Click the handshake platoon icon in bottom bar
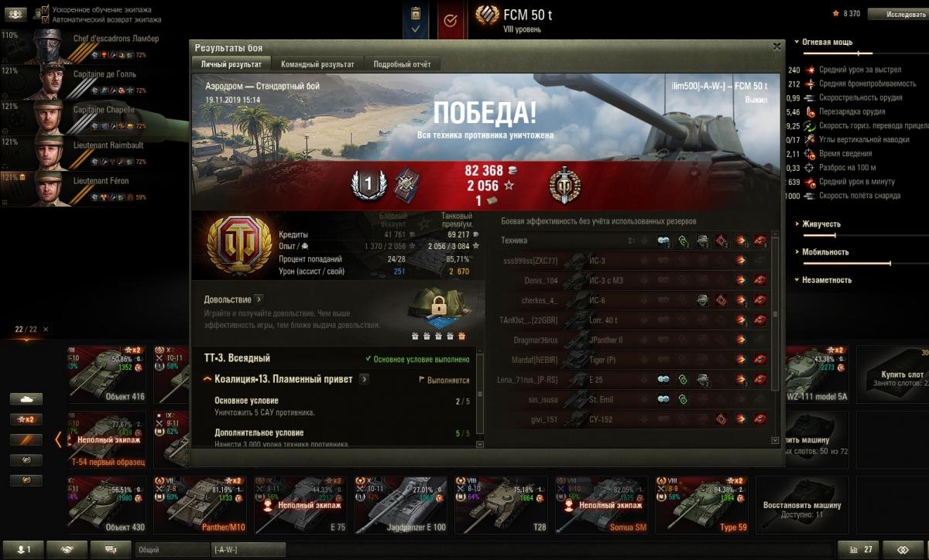Screen dimensions: 929x560 pyautogui.click(x=67, y=549)
